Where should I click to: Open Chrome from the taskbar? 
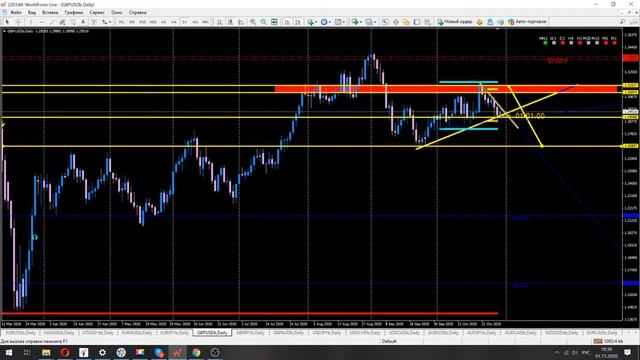pos(196,352)
